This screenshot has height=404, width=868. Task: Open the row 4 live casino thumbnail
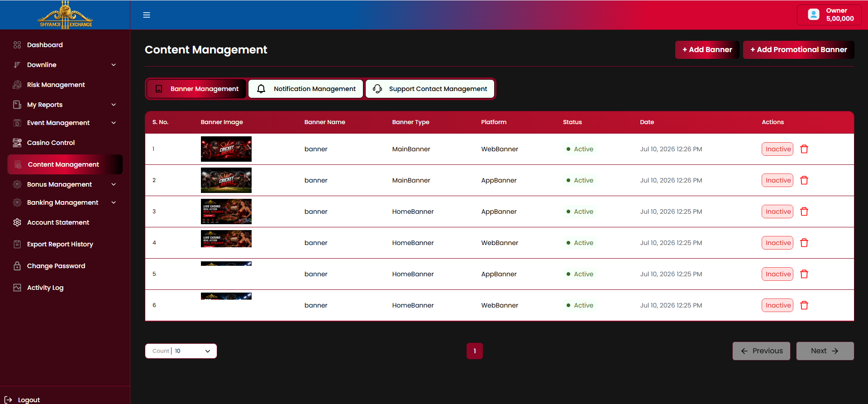pos(226,239)
